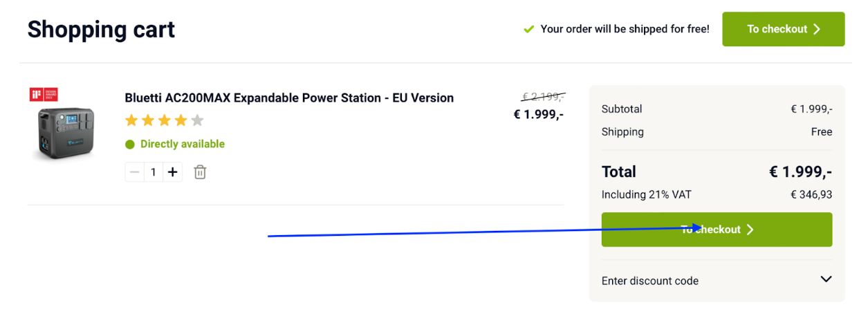Click the discount code chevron arrow
Screen dimensions: 868x316
coord(825,279)
